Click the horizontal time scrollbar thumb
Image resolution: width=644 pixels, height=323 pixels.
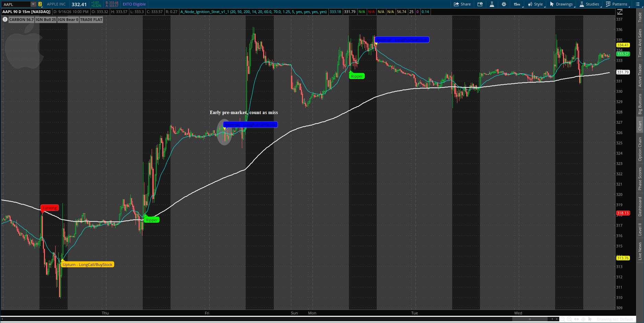530,319
